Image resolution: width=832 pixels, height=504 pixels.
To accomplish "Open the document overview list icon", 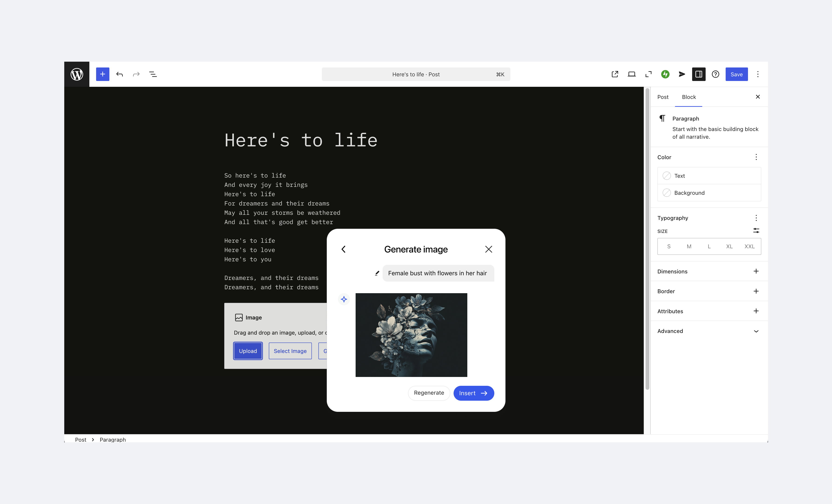I will click(153, 74).
